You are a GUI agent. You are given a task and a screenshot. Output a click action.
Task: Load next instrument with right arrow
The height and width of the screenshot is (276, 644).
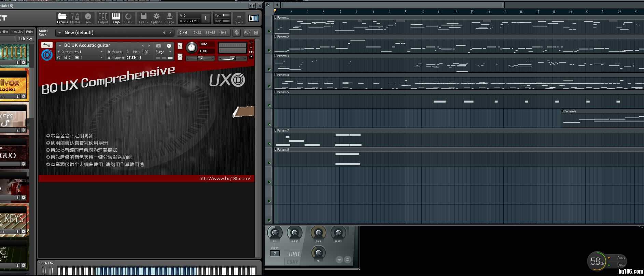point(149,45)
